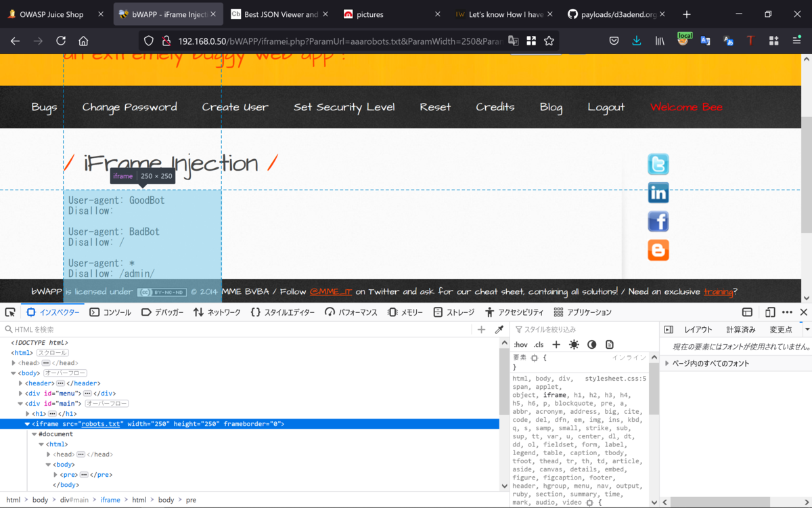Choose iframe target icon in DevTools toolbar
The height and width of the screenshot is (508, 812).
(x=747, y=312)
